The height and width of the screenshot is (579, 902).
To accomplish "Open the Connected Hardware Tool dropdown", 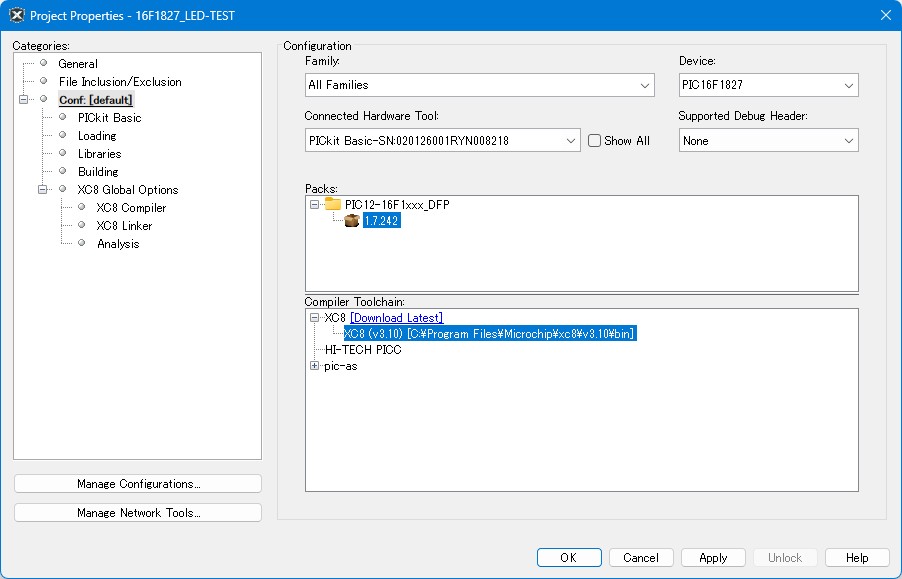I will [x=442, y=141].
